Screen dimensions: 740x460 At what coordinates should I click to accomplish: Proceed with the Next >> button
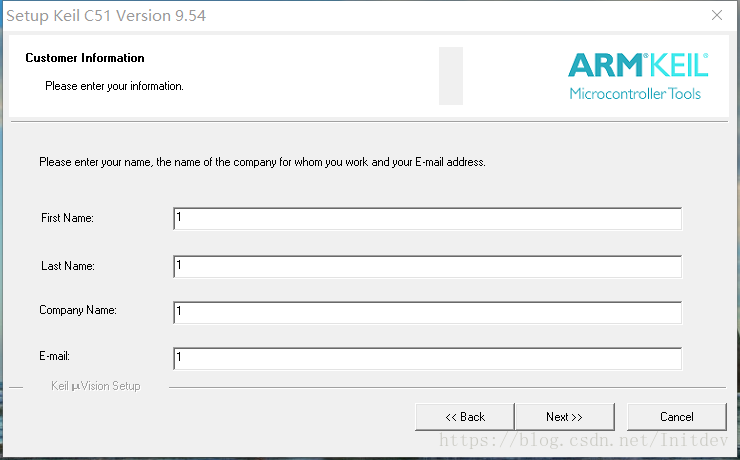coord(564,417)
